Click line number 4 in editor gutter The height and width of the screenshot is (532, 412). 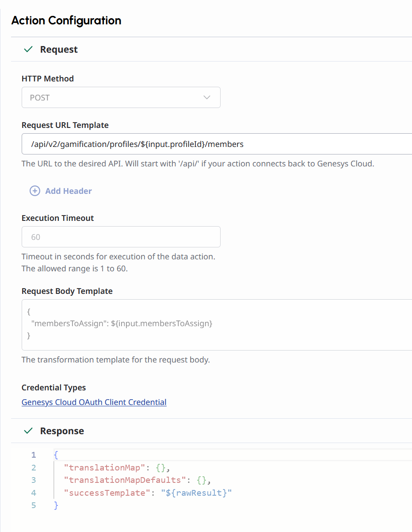coord(34,493)
